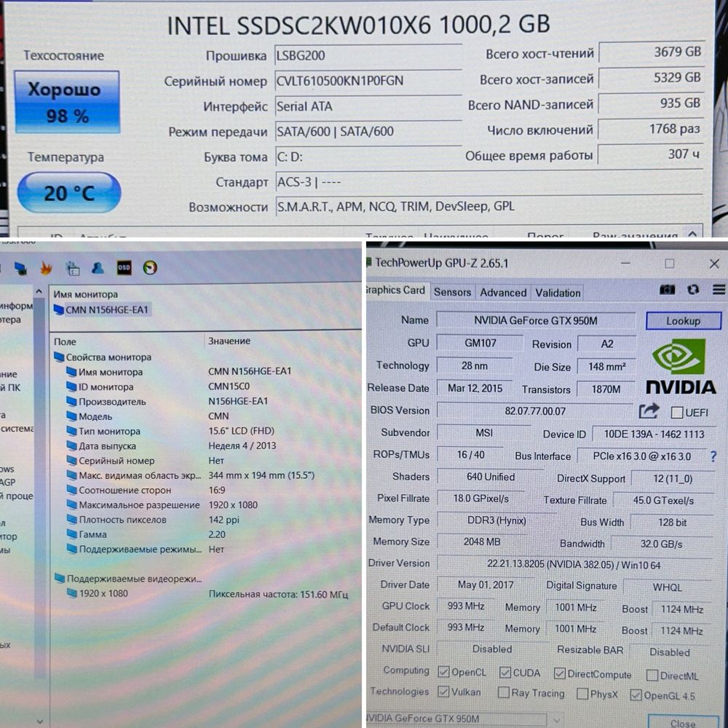Viewport: 728px width, 728px height.
Task: Click the monitor icon beside Плотность пикселов
Action: tap(71, 520)
